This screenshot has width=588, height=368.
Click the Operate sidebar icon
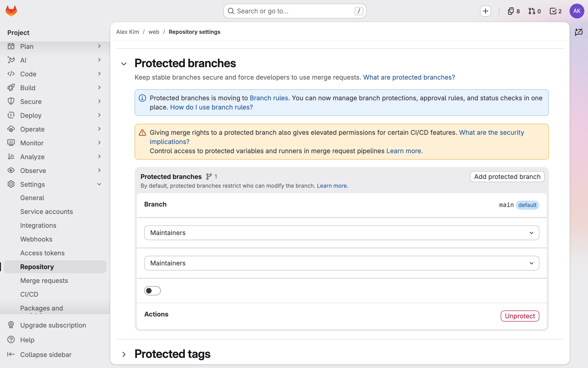(11, 129)
